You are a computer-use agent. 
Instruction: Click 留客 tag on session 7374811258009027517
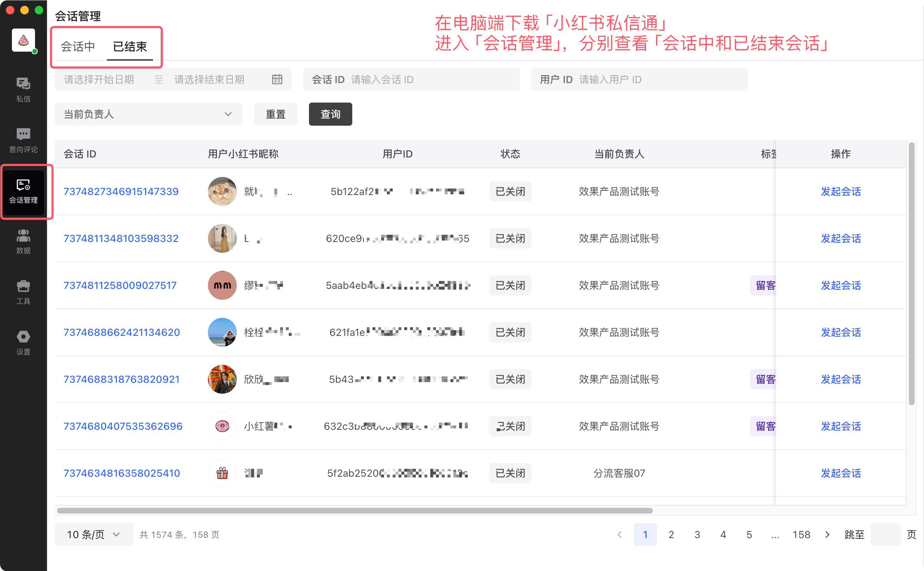[x=763, y=285]
